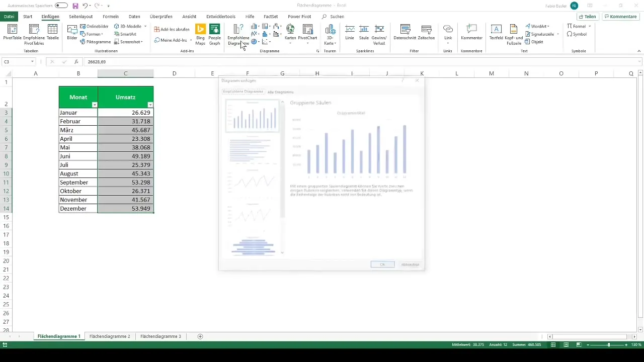The width and height of the screenshot is (644, 362).
Task: Switch to the Start ribbon tab
Action: 28,17
